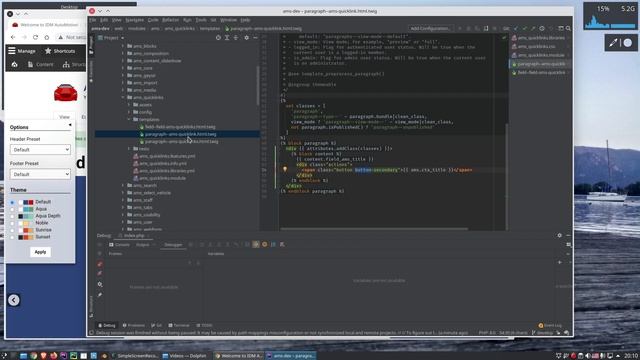Click the Project panel vertical scrollbar

coord(258,86)
